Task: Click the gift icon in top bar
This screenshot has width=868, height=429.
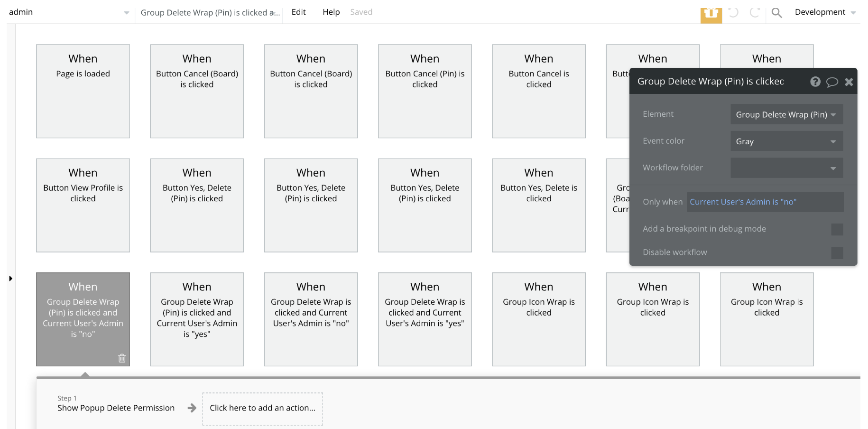Action: coord(711,14)
